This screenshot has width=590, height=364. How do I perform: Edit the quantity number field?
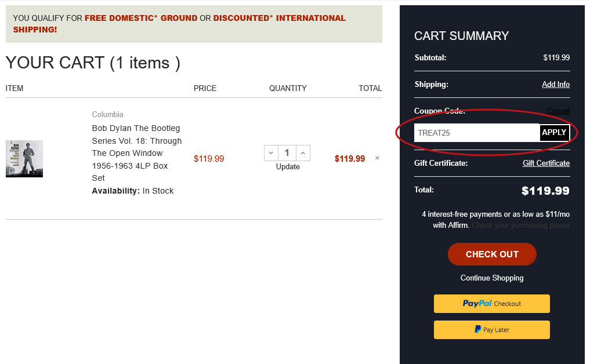[287, 152]
